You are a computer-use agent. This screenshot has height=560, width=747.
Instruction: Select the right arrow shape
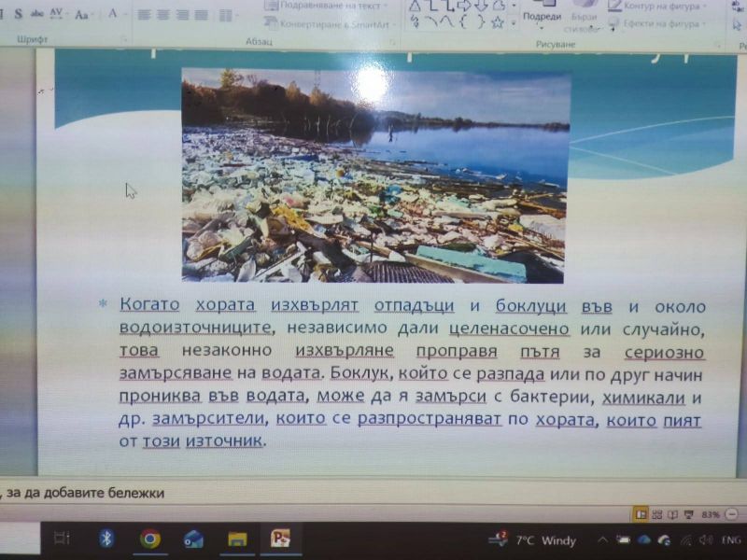coord(462,6)
